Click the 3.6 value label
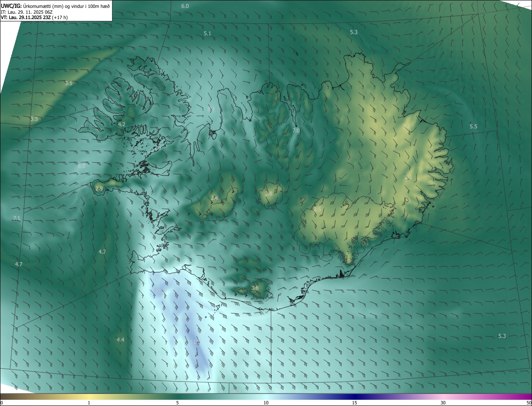This screenshot has width=532, height=406. click(255, 288)
